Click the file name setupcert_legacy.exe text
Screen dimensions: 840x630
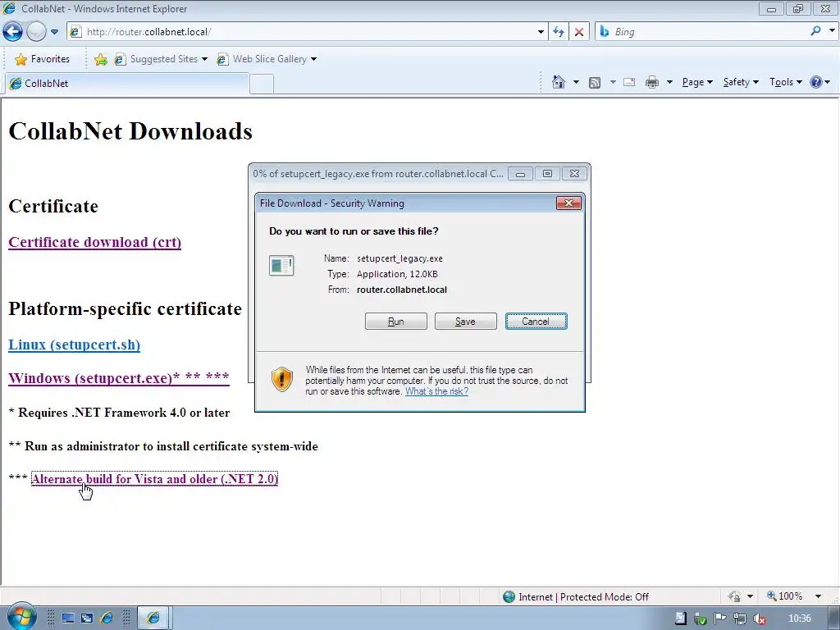(399, 258)
